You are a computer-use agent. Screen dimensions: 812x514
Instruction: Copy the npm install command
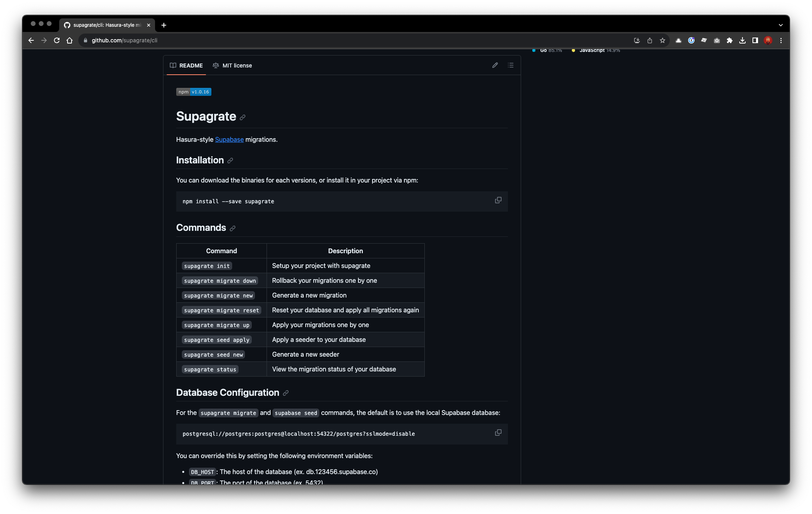(x=498, y=200)
